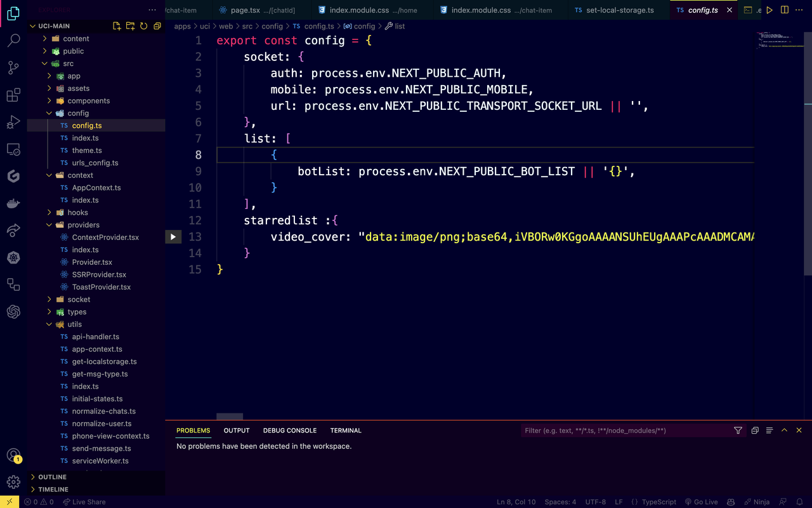Collapse the context folder

50,175
